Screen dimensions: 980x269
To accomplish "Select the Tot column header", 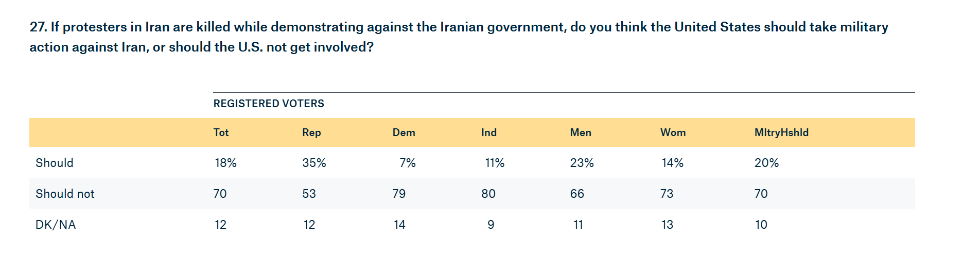I will click(x=221, y=132).
